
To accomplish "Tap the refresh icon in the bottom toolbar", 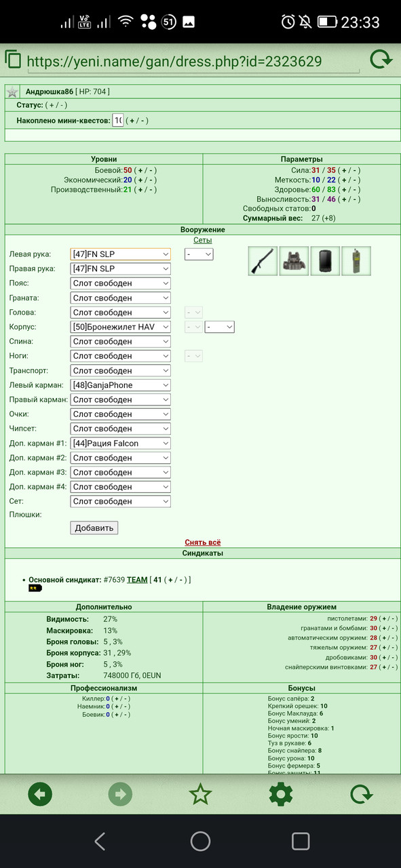I will [x=361, y=794].
